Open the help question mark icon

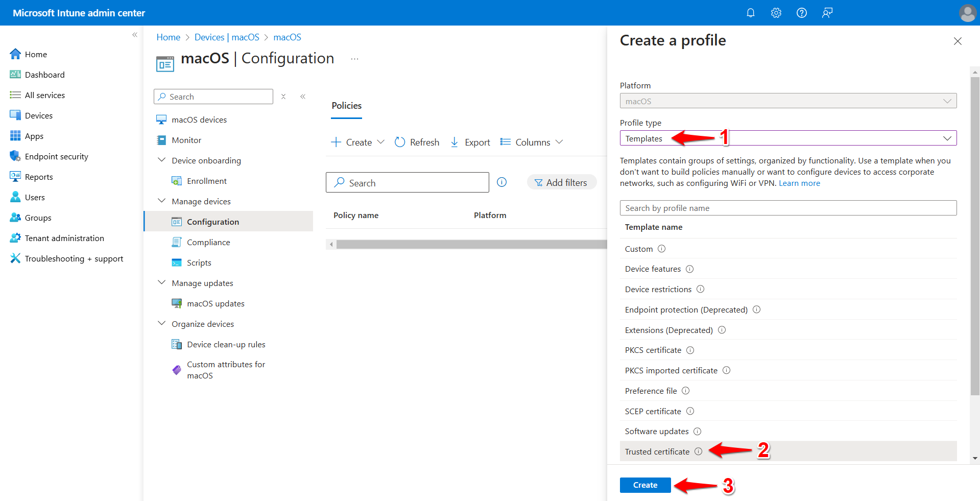801,13
